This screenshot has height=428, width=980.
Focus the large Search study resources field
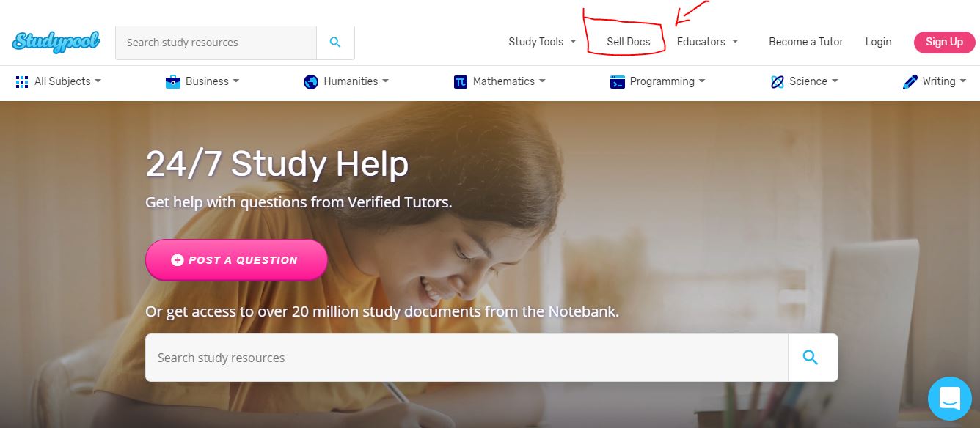467,358
